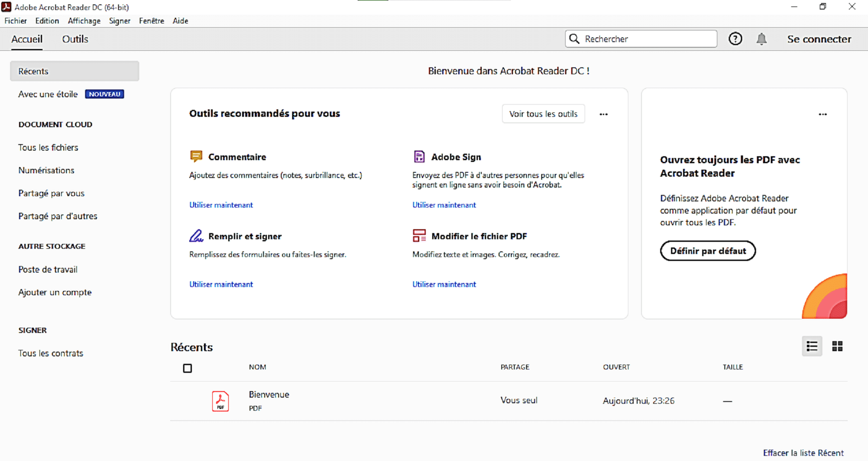Open Tous les contrats
This screenshot has height=461, width=868.
pyautogui.click(x=50, y=353)
